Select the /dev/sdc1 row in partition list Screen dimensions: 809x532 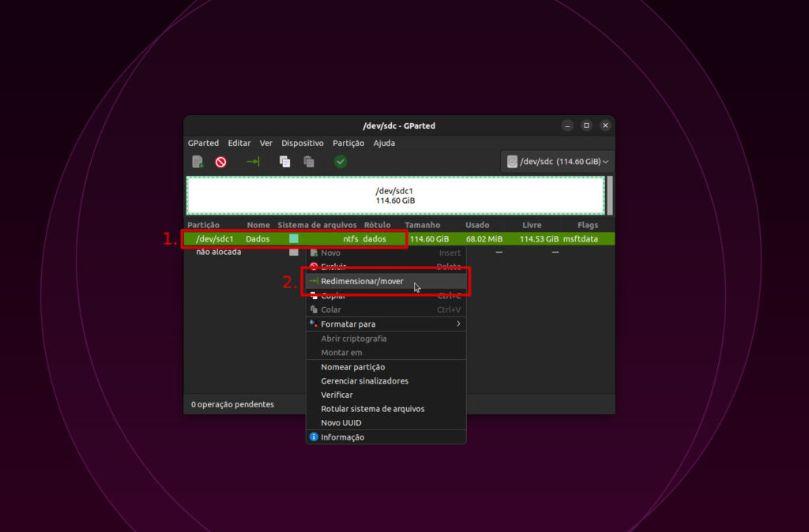(399, 238)
